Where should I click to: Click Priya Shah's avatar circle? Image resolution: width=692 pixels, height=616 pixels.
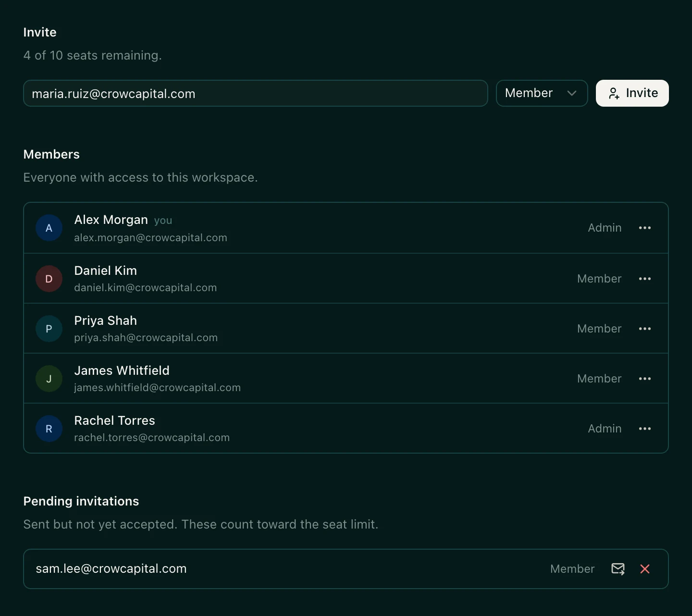49,329
